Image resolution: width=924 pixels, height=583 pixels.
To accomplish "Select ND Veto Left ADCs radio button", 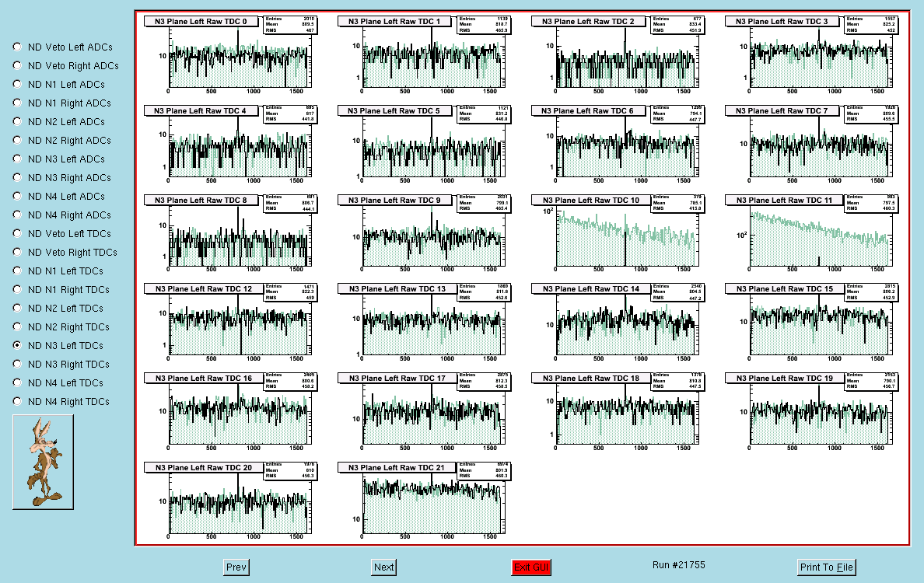I will tap(17, 47).
